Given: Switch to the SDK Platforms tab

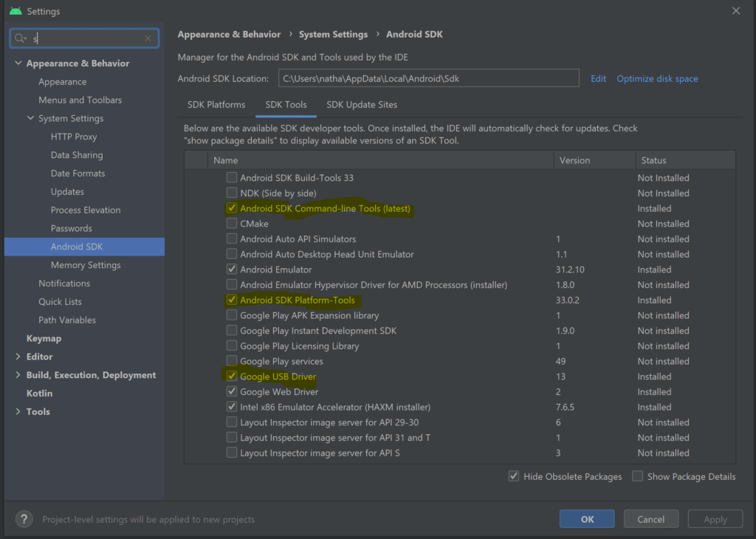Looking at the screenshot, I should [216, 104].
